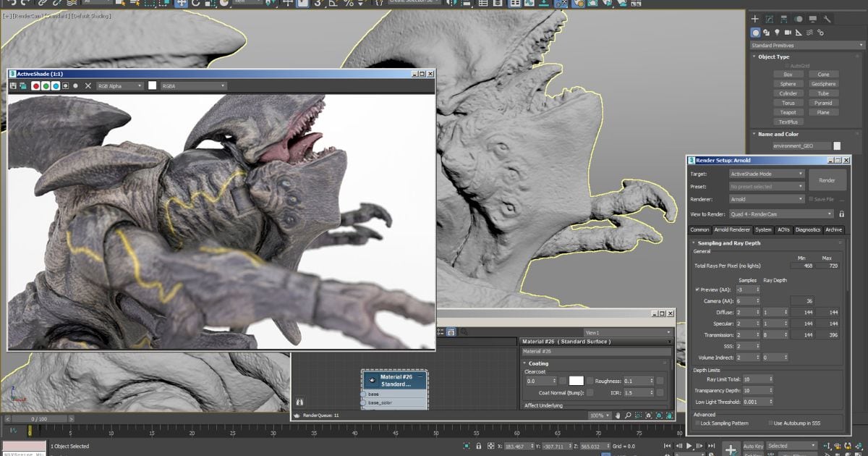Open the Create command panel tab
The width and height of the screenshot is (868, 456).
[x=755, y=19]
